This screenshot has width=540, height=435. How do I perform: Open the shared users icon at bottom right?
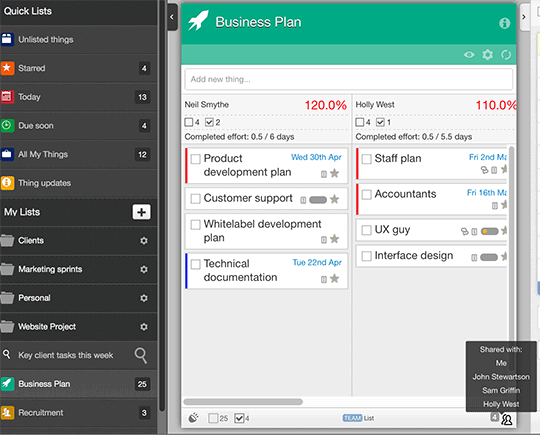507,419
